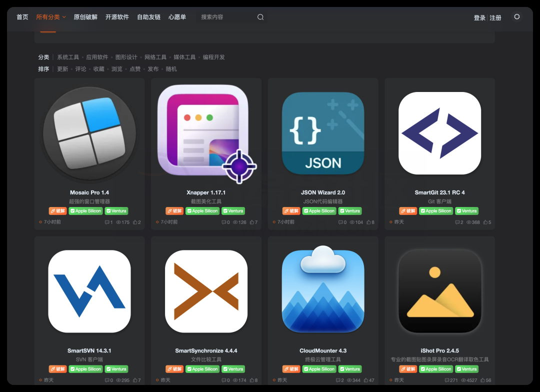Open the JSON Wizard app icon

tap(323, 133)
